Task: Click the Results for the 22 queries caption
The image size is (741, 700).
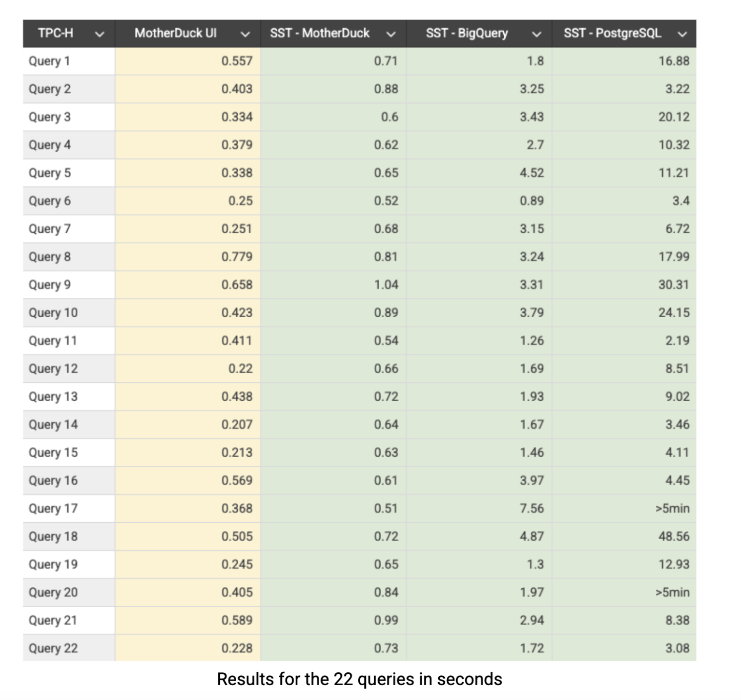Action: click(359, 680)
